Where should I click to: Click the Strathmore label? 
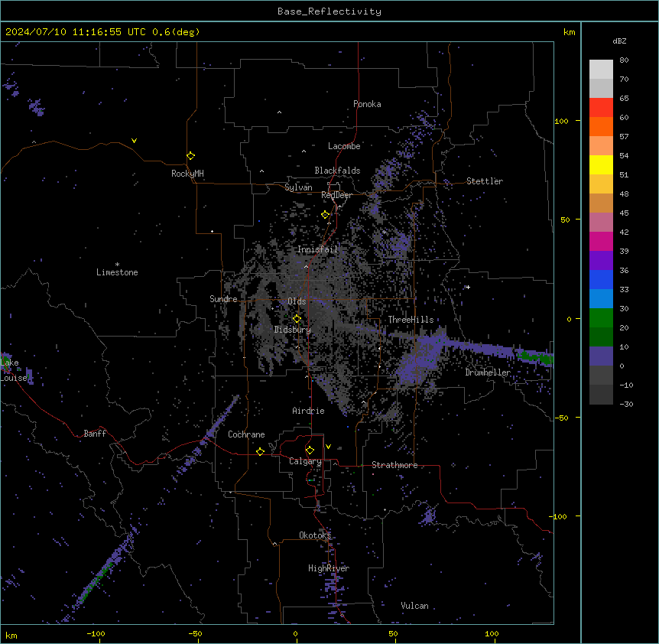tap(394, 465)
